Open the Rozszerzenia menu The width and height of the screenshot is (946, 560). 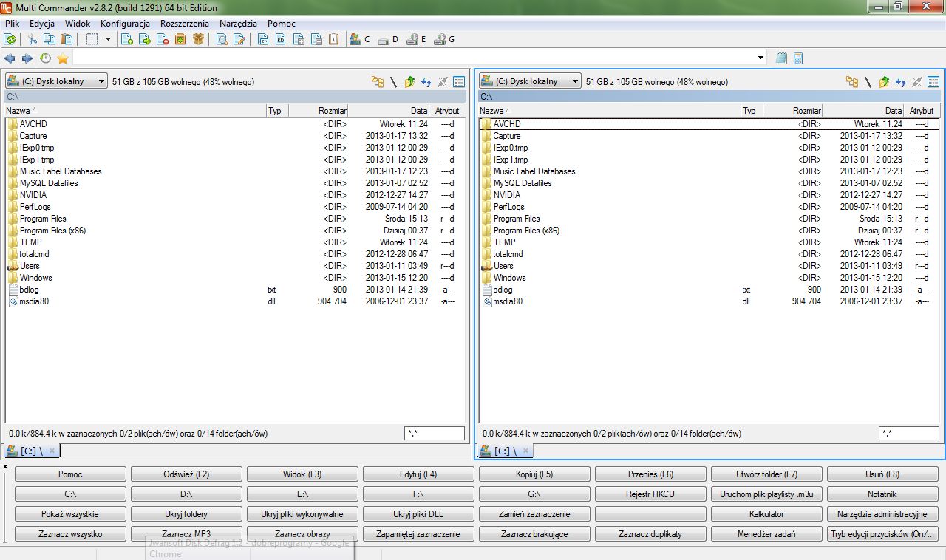coord(185,24)
